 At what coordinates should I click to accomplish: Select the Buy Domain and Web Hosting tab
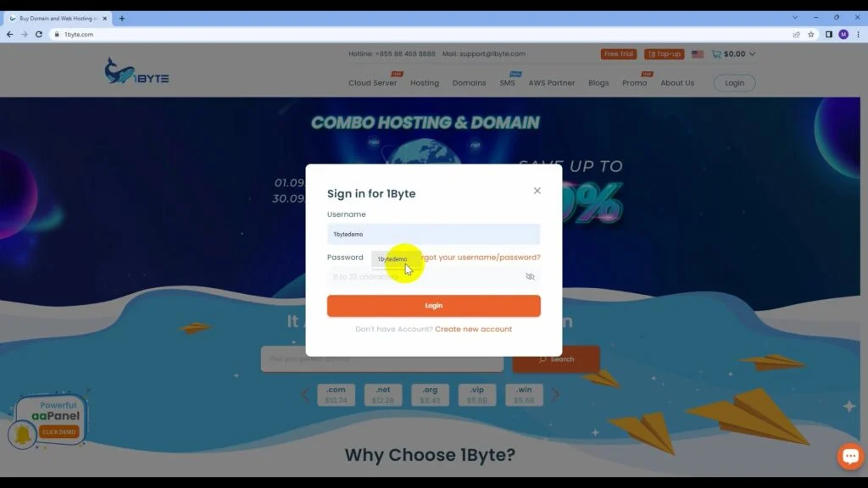pyautogui.click(x=57, y=19)
